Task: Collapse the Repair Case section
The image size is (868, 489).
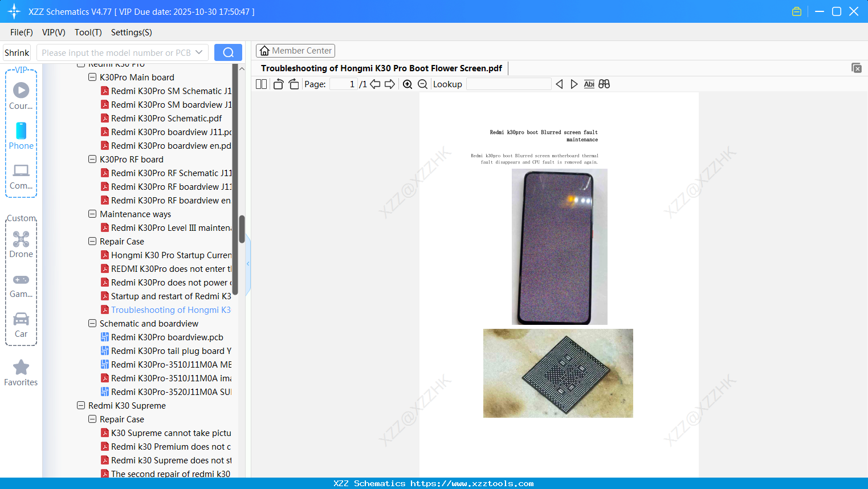Action: tap(92, 241)
